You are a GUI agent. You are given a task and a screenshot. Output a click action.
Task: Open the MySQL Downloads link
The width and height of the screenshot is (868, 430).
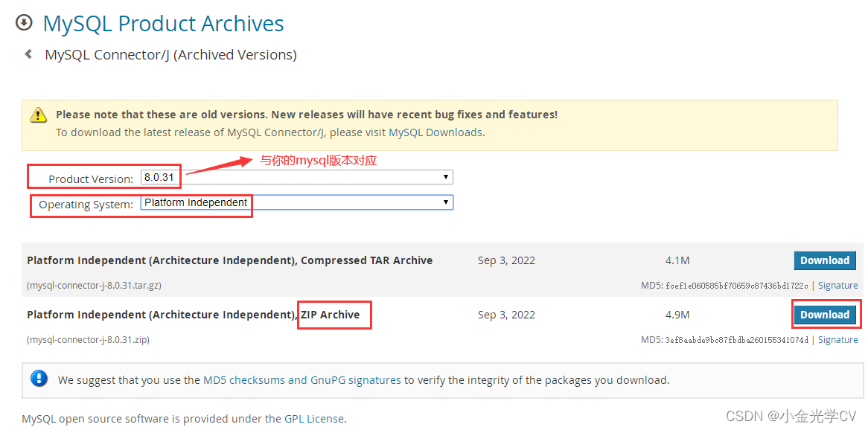point(435,132)
